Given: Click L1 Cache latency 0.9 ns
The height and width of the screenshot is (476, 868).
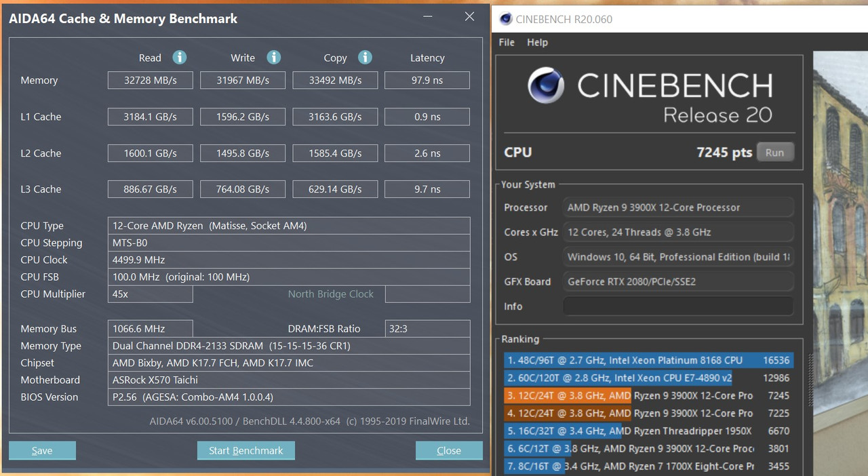Looking at the screenshot, I should click(427, 117).
